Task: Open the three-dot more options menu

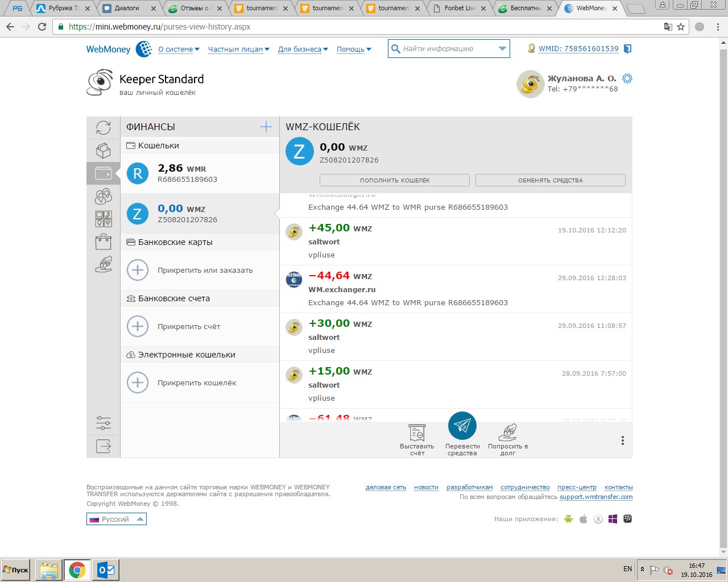Action: tap(623, 440)
